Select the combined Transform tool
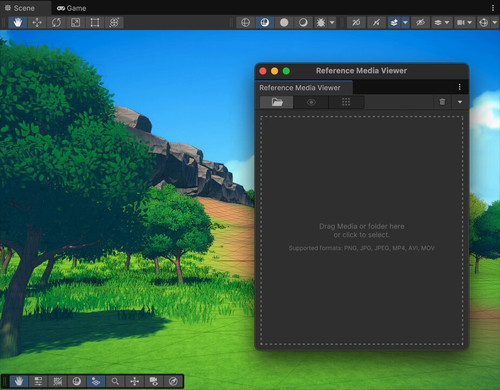 pos(114,23)
